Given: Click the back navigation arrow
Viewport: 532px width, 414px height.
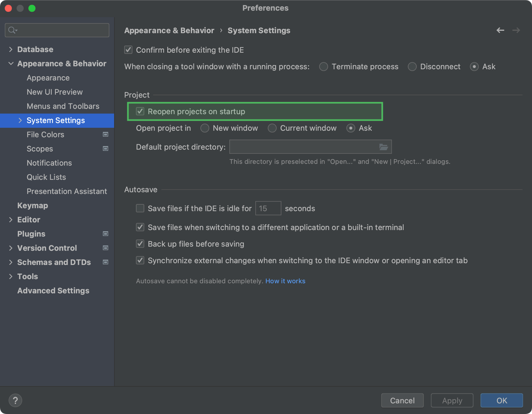Looking at the screenshot, I should click(x=500, y=30).
